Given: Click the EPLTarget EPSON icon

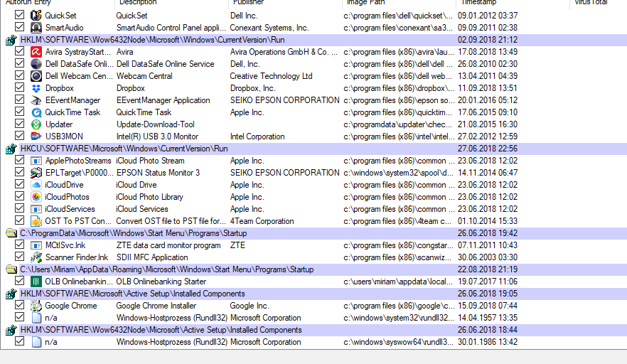Looking at the screenshot, I should [x=36, y=173].
